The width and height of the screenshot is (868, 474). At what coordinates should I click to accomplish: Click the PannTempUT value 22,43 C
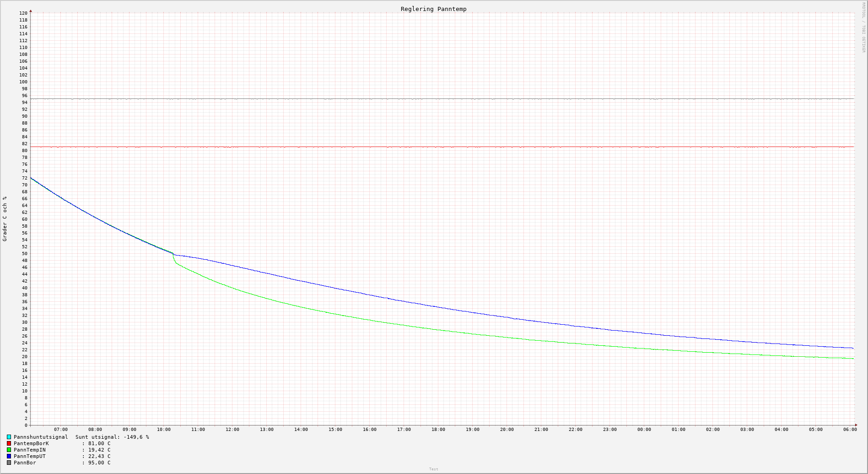[99, 456]
